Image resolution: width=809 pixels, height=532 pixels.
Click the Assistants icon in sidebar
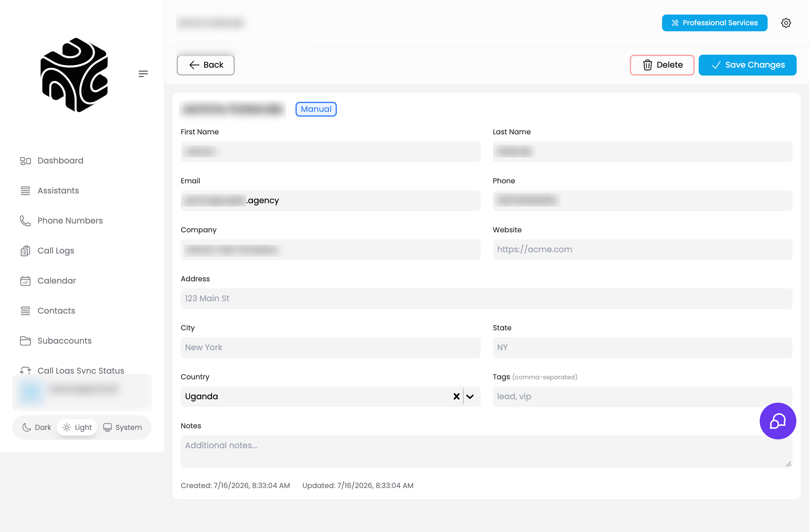[26, 191]
